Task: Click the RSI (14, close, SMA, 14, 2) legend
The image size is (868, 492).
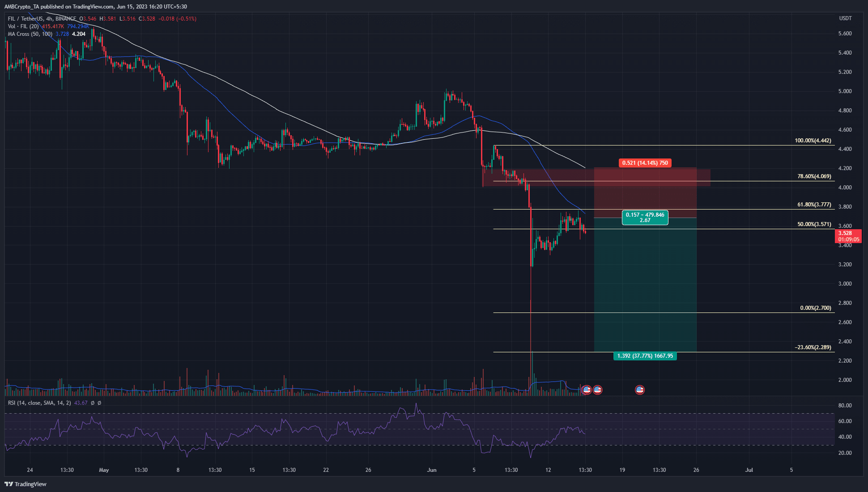Action: tap(39, 403)
